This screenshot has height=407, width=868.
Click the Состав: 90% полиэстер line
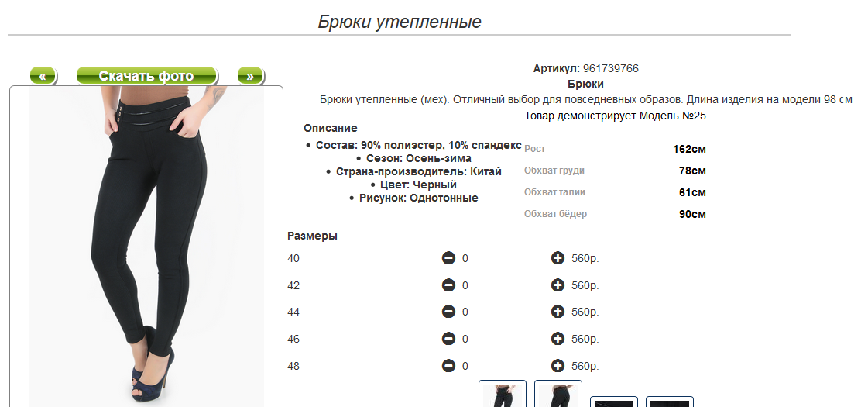[x=418, y=145]
